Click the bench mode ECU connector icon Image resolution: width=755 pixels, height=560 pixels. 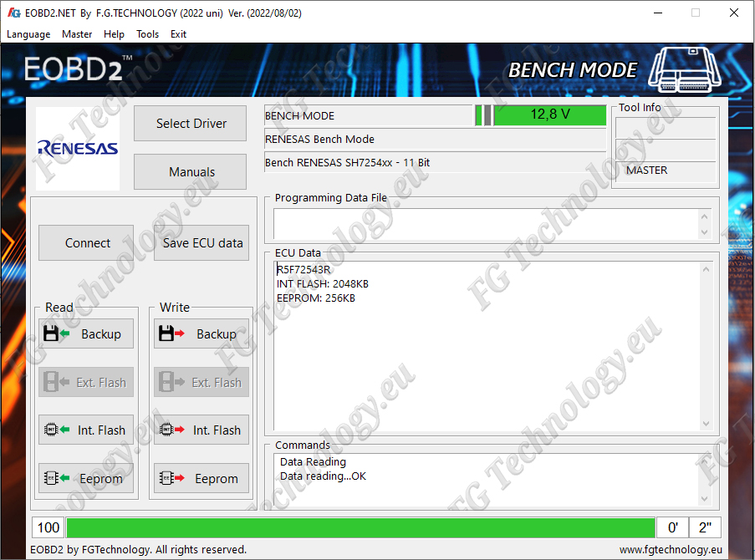coord(691,70)
